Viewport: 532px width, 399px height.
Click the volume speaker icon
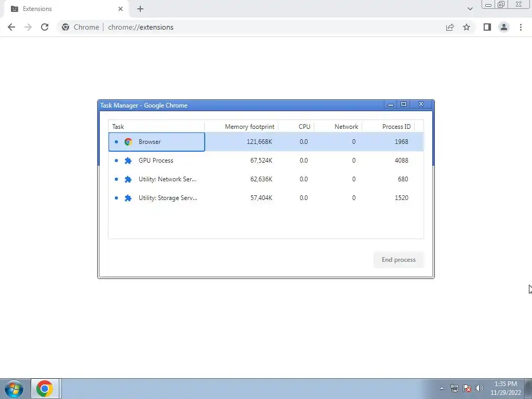pyautogui.click(x=480, y=389)
